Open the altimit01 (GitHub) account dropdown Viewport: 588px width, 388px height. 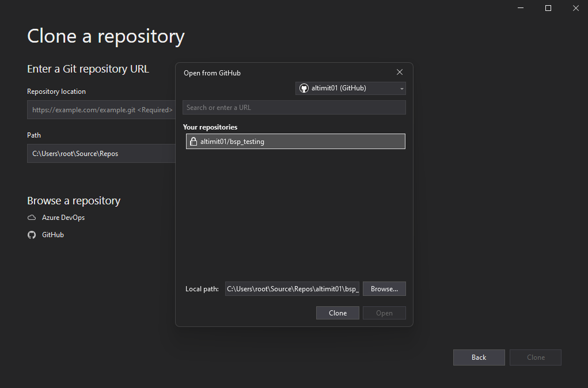350,88
